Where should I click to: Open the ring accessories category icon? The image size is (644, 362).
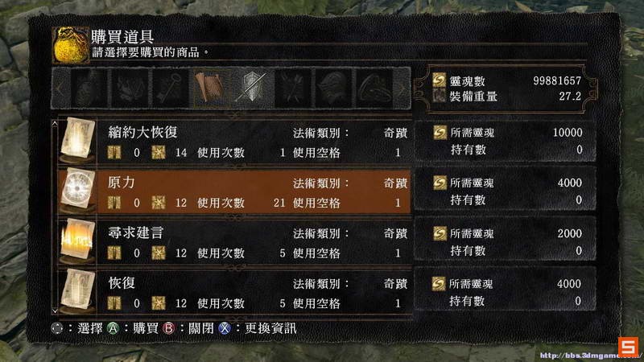pos(374,88)
